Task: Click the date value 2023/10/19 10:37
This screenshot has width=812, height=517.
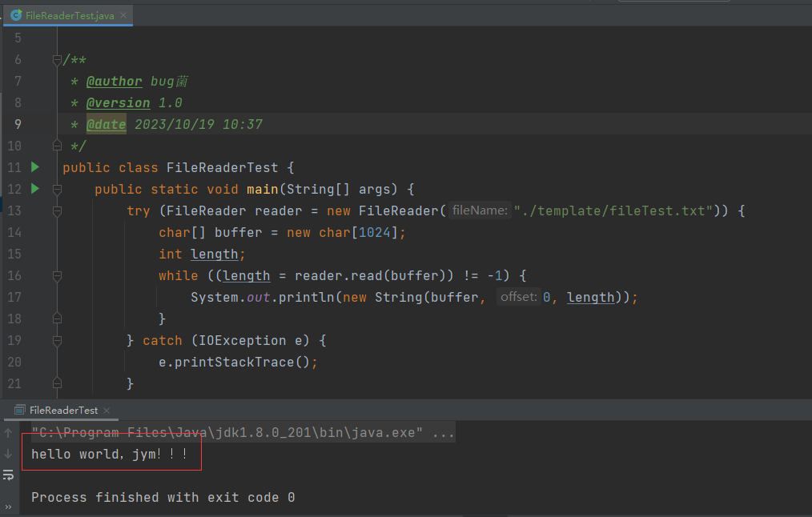Action: (x=199, y=125)
